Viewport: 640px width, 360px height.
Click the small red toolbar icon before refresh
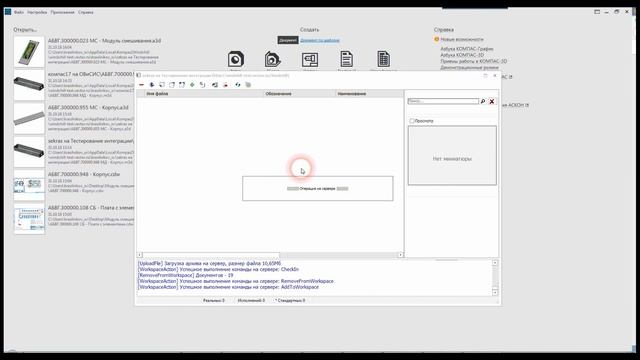[x=225, y=85]
